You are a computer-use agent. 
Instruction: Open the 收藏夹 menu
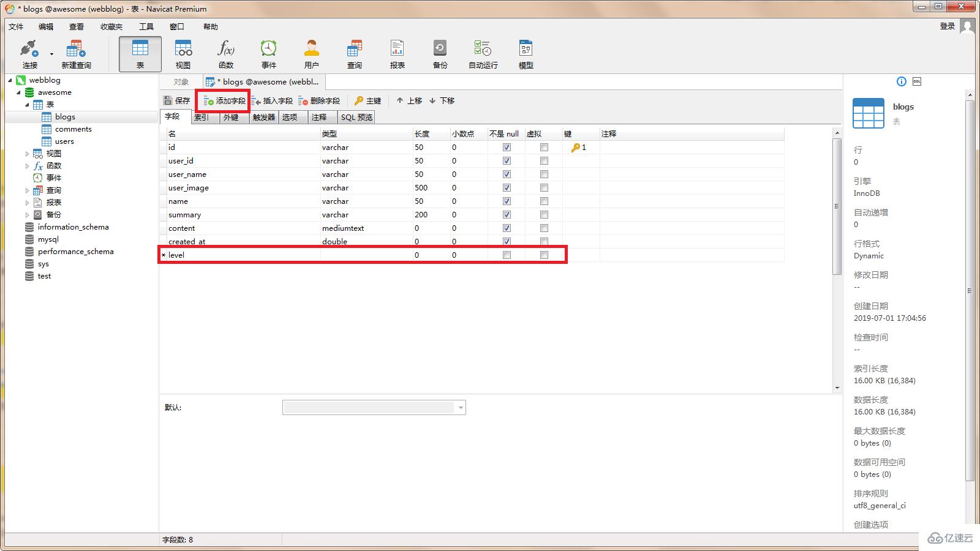(x=111, y=26)
